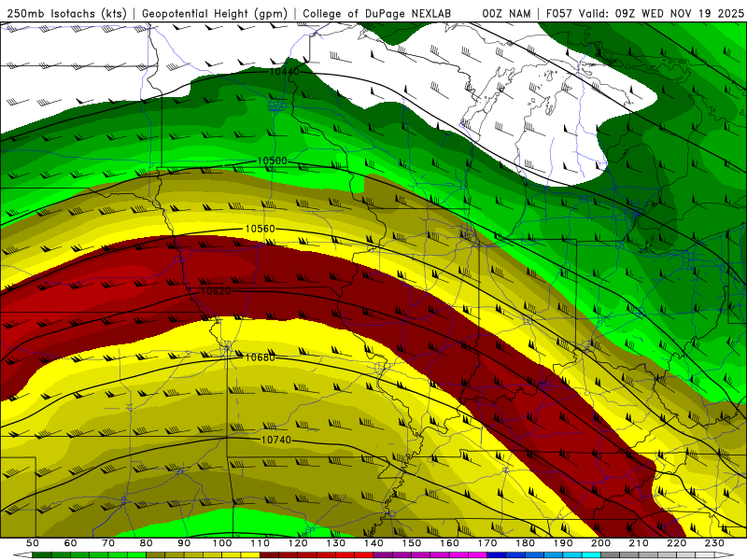The height and width of the screenshot is (560, 747).
Task: Click the 170 value on the color scale
Action: click(x=487, y=543)
